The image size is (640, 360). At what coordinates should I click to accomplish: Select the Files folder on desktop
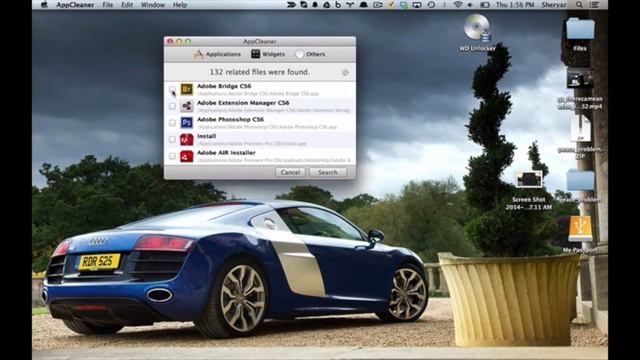point(580,29)
